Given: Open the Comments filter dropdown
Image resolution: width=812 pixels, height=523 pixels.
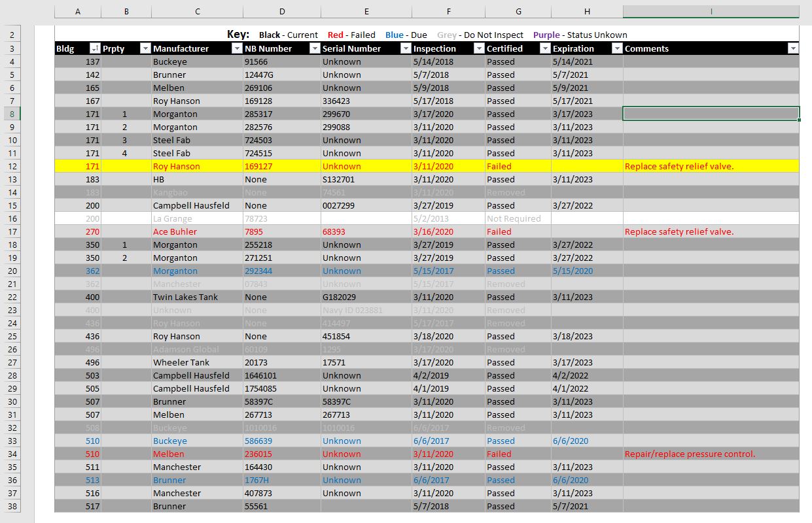Looking at the screenshot, I should click(x=794, y=48).
